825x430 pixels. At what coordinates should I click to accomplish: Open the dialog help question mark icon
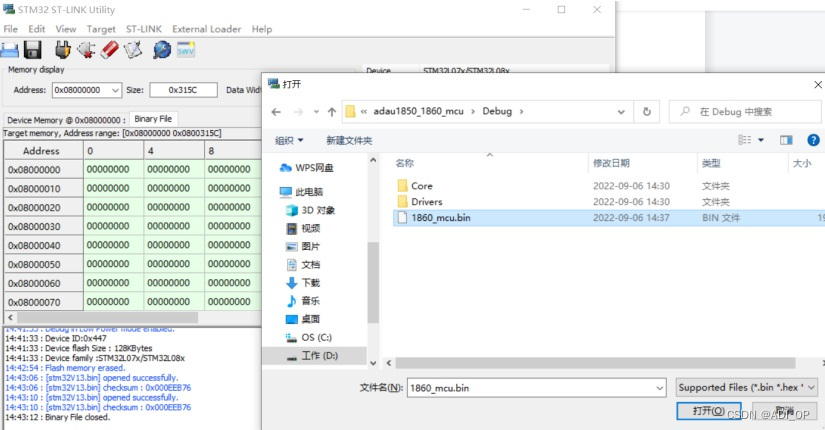[x=813, y=140]
